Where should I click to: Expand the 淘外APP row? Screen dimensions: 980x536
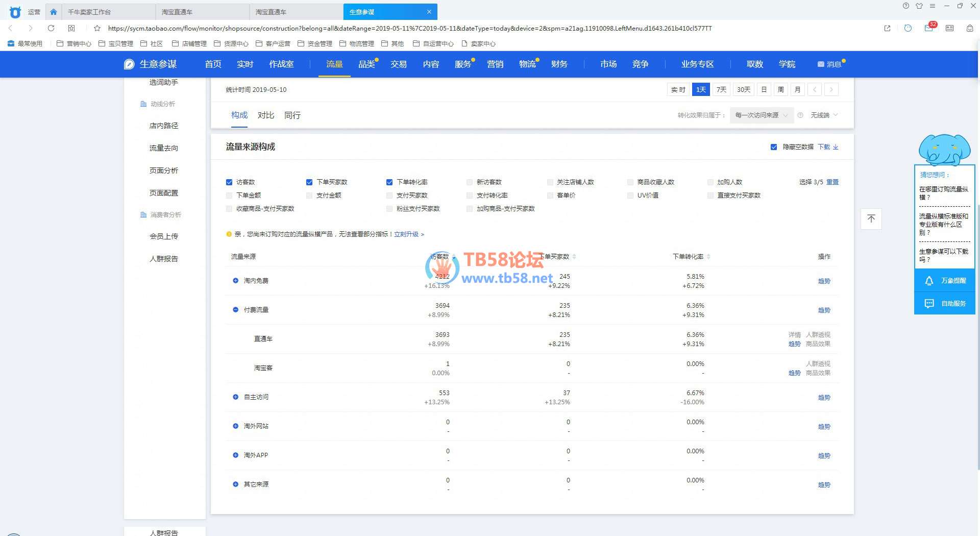tap(235, 455)
